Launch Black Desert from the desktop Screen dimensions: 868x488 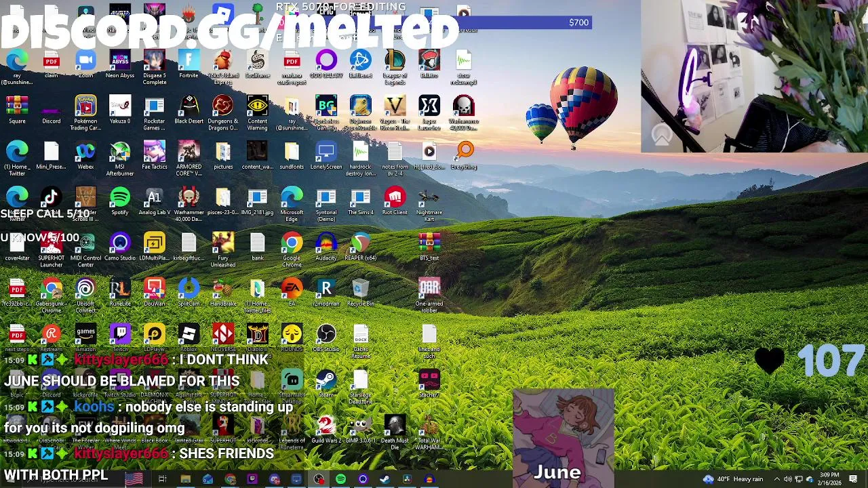[x=189, y=110]
